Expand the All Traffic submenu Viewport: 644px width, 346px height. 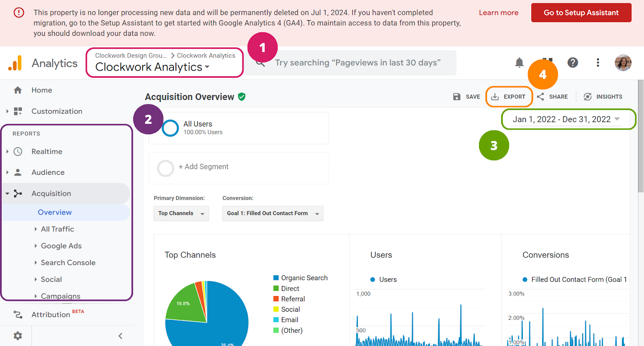(35, 229)
